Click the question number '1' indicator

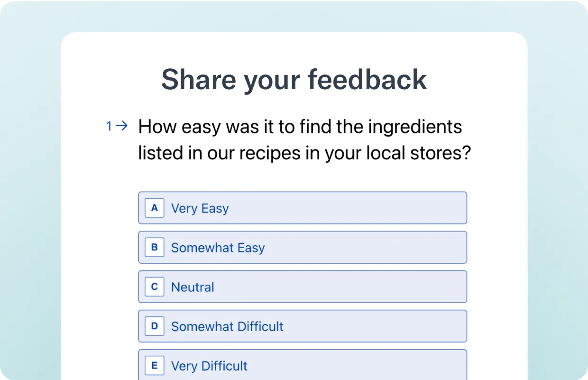(109, 126)
